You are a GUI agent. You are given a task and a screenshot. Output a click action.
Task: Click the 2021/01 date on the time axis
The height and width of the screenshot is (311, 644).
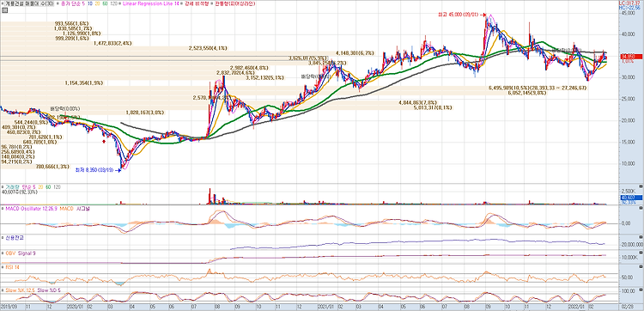[326, 307]
